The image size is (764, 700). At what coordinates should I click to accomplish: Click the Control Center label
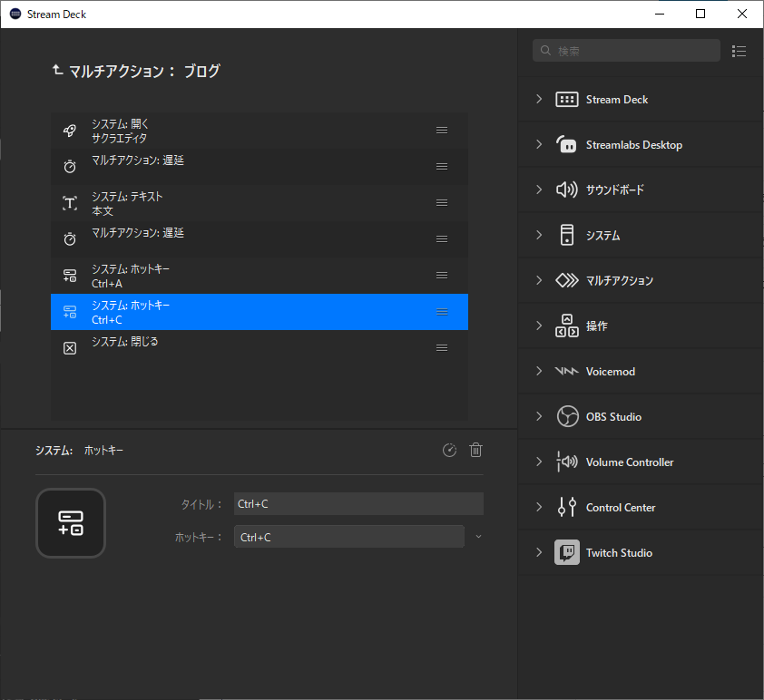tap(621, 507)
